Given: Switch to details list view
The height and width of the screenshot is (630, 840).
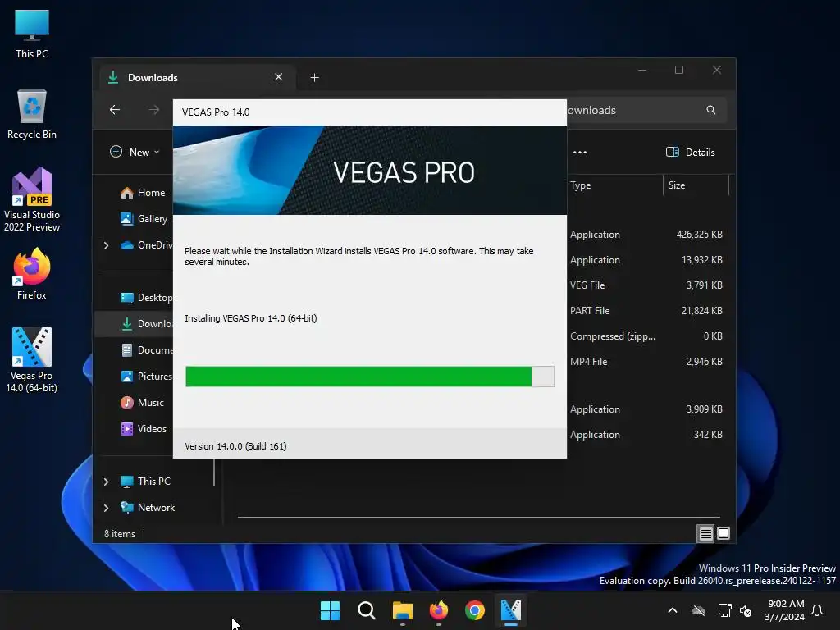Looking at the screenshot, I should click(x=705, y=533).
